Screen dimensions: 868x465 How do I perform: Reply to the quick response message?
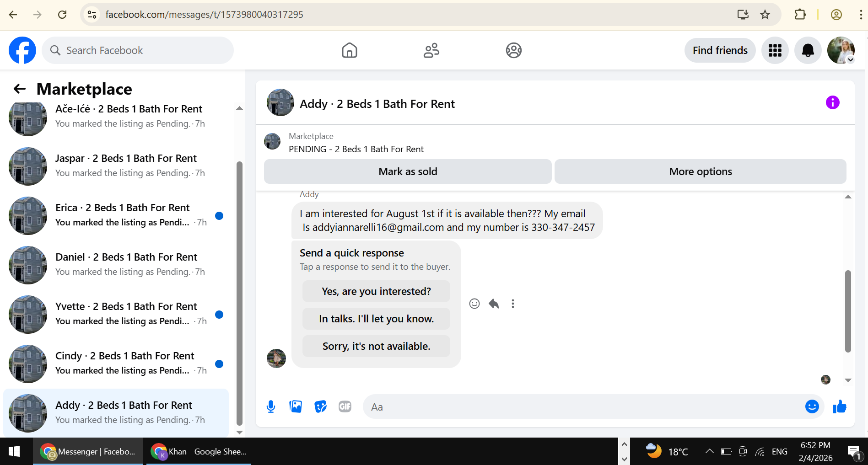point(494,304)
